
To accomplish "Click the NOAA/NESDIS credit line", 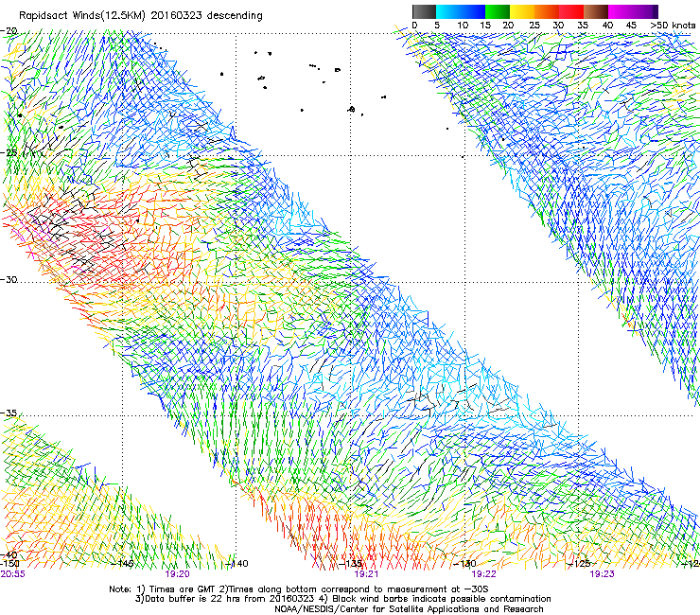I will point(409,609).
